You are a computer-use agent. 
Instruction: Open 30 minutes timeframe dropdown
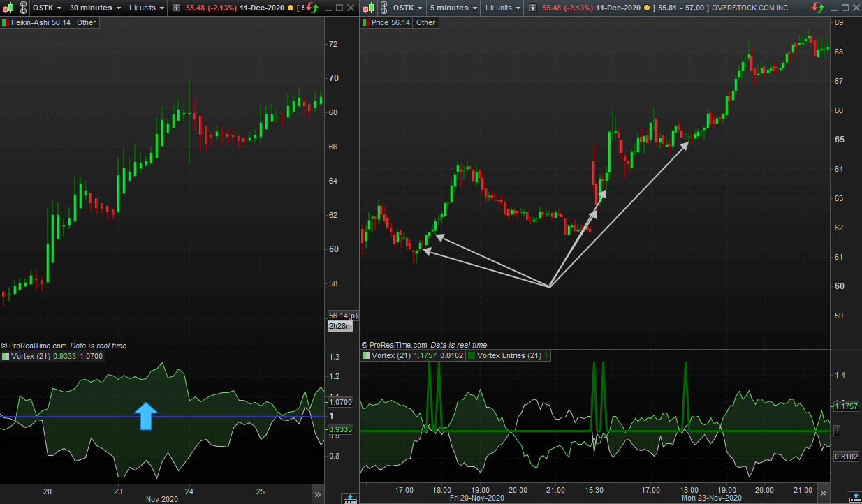tap(94, 8)
